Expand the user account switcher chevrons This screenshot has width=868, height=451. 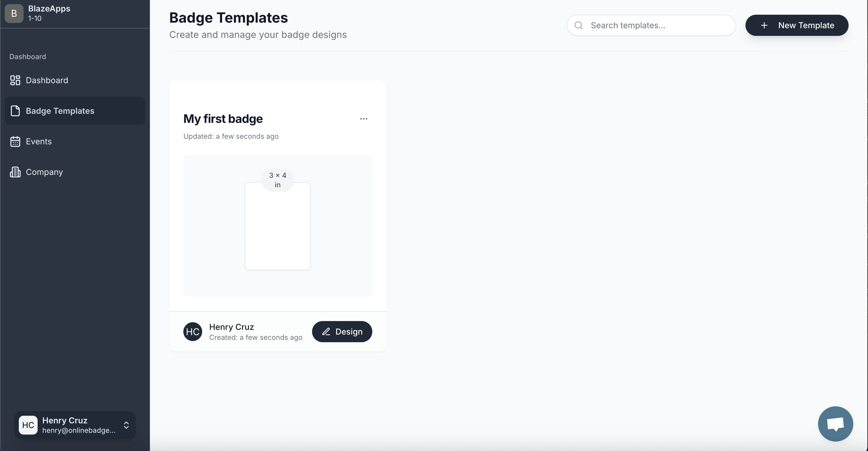click(126, 425)
